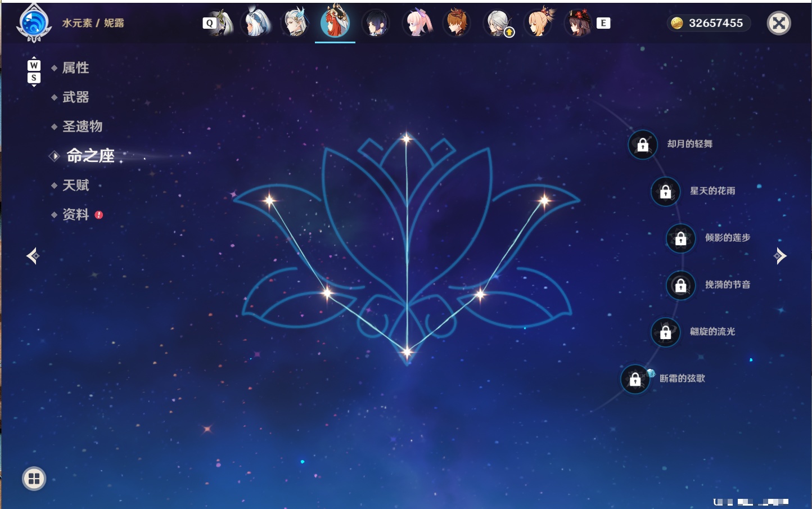Viewport: 812px width, 509px height.
Task: Open the 资料 profile menu
Action: click(x=76, y=214)
